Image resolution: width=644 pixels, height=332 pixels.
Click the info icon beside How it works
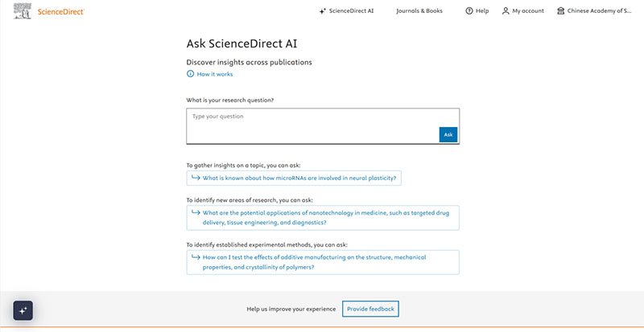[191, 74]
